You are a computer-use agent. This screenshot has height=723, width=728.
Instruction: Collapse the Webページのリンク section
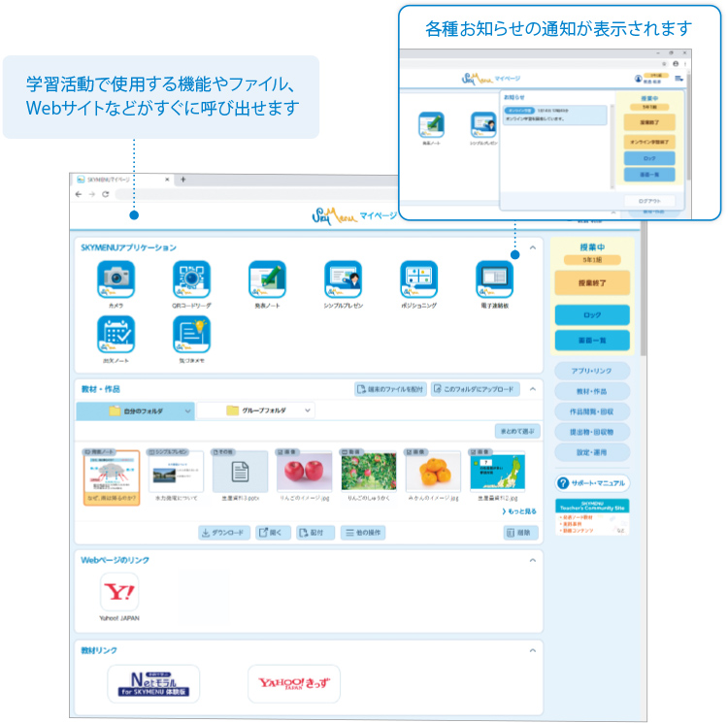(533, 560)
